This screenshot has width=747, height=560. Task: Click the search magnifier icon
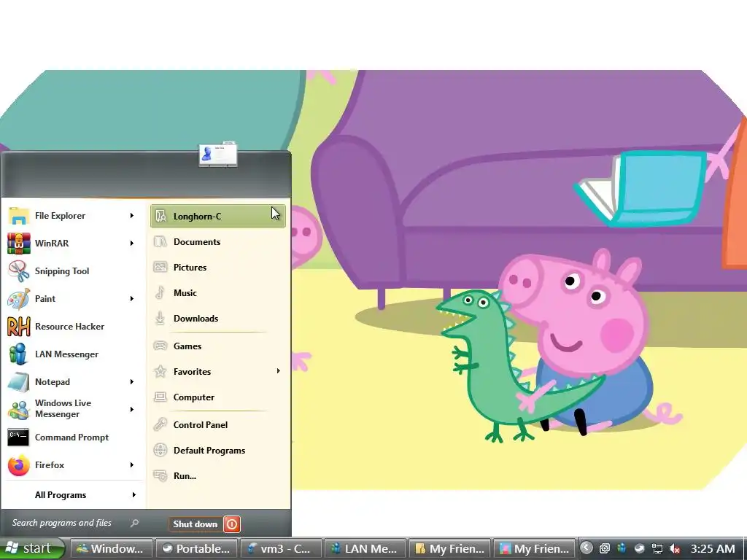click(134, 523)
